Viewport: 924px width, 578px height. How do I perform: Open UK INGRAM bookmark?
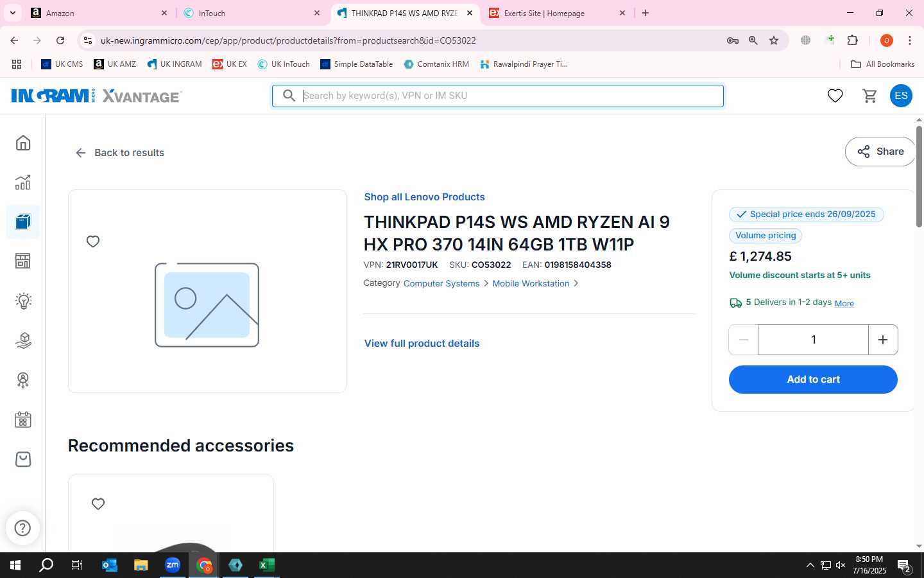pos(175,64)
